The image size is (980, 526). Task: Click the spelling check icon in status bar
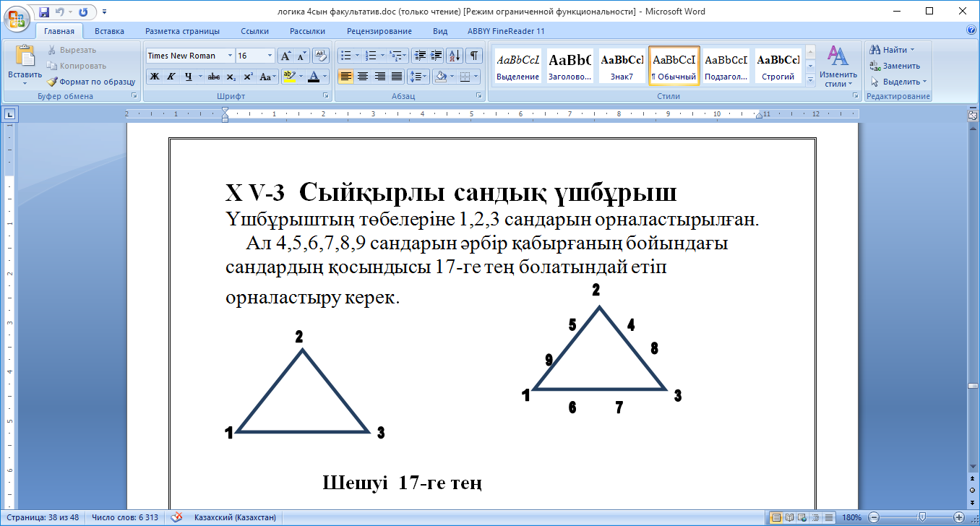click(x=176, y=517)
